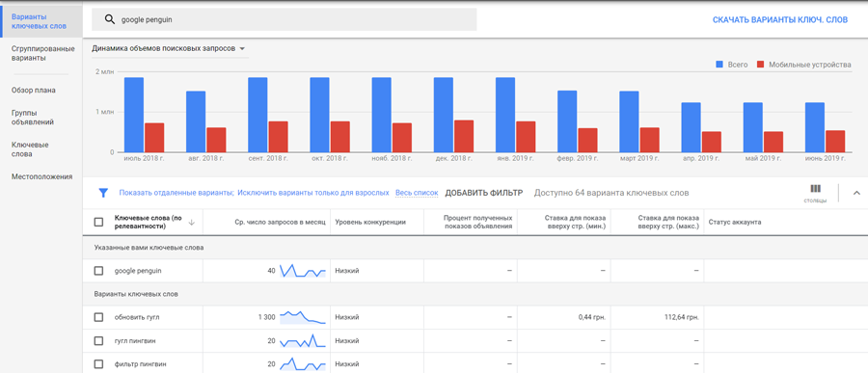This screenshot has width=868, height=373.
Task: Check the гугл пингвин row checkbox
Action: tap(98, 341)
